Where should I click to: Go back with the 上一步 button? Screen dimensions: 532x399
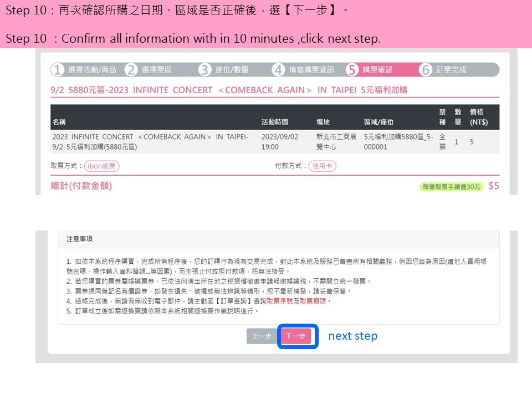pyautogui.click(x=262, y=336)
